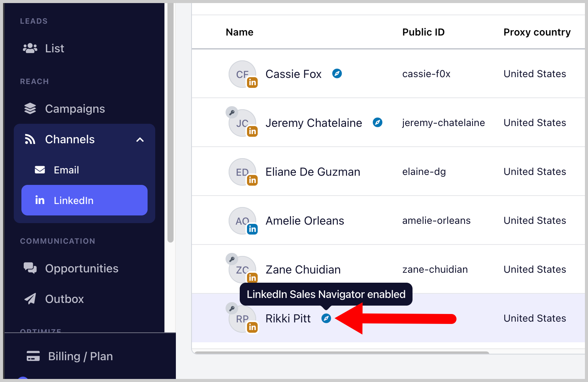Select public ID jeremy-chatelaine
The width and height of the screenshot is (588, 382).
coord(443,123)
